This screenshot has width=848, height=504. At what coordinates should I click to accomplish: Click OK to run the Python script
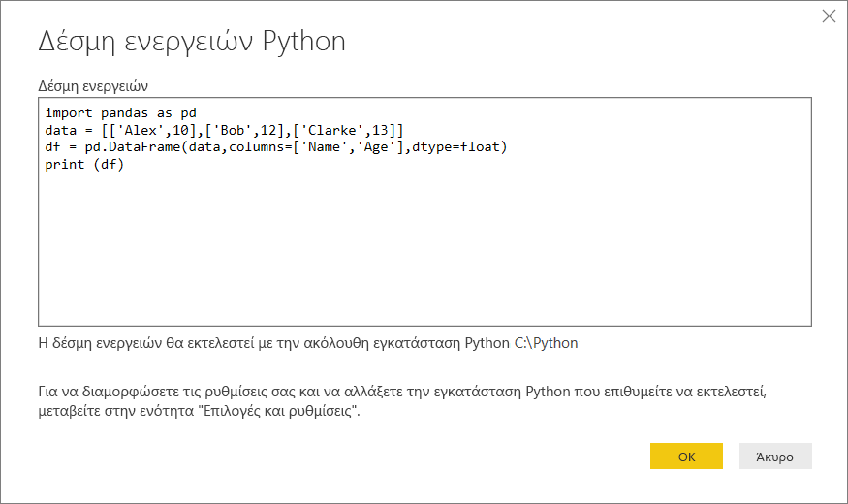pyautogui.click(x=686, y=456)
